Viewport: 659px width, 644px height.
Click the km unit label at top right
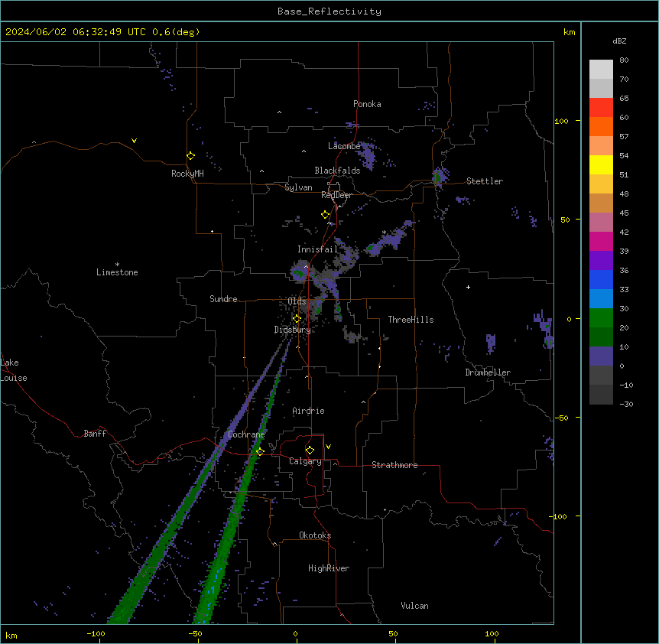point(569,32)
